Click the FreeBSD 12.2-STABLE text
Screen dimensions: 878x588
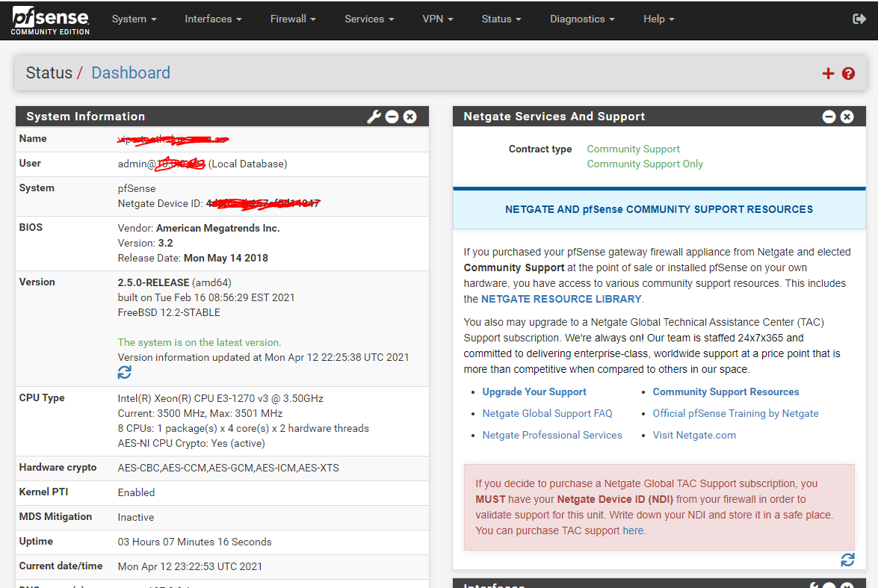169,312
